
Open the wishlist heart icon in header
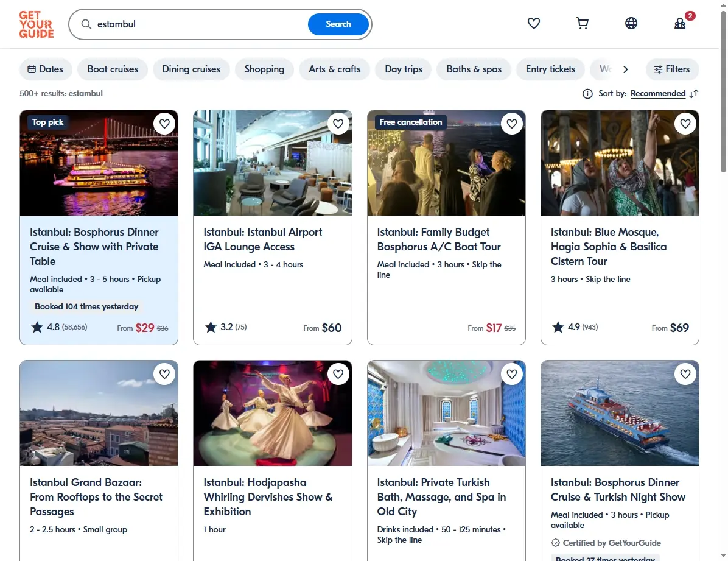pyautogui.click(x=533, y=23)
